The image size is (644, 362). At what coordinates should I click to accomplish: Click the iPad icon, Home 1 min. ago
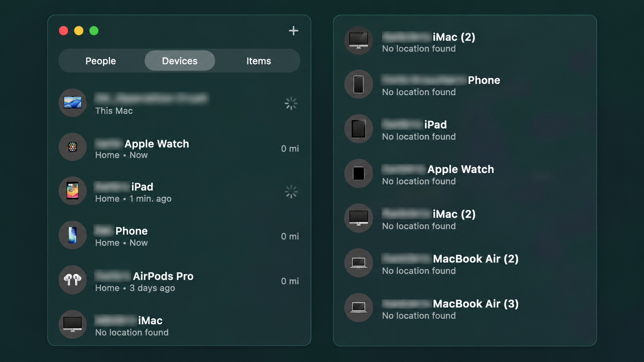click(72, 191)
